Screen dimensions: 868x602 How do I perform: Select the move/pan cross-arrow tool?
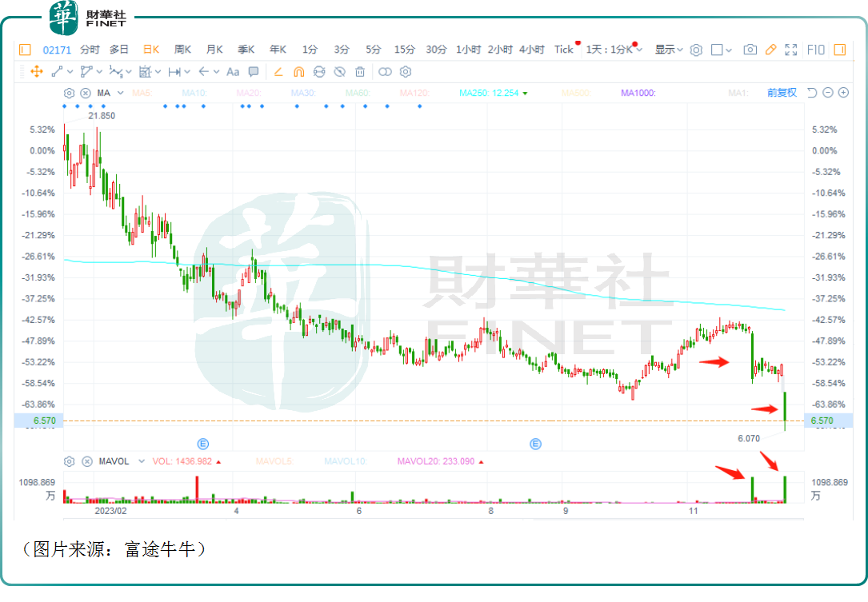coord(37,71)
